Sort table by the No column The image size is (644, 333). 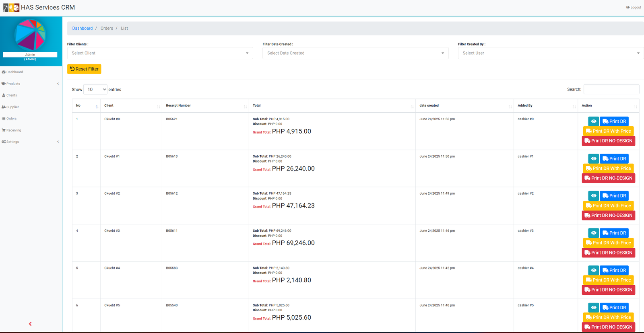(x=86, y=106)
